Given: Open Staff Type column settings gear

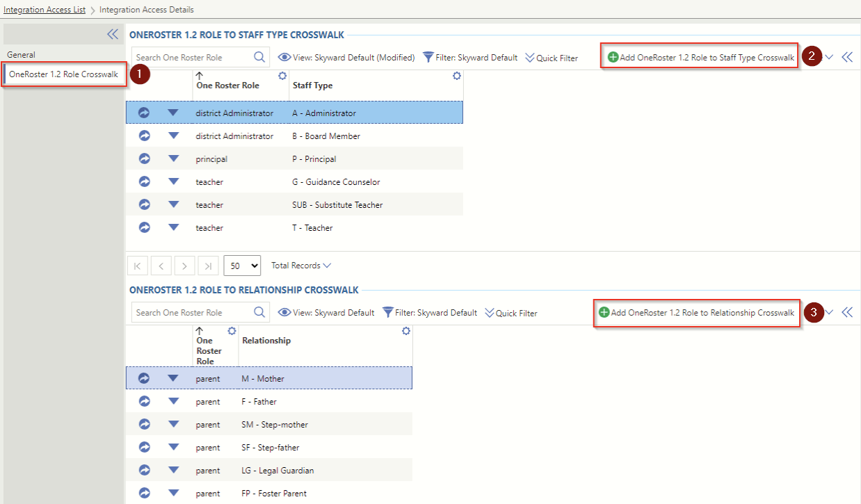Looking at the screenshot, I should coord(457,76).
